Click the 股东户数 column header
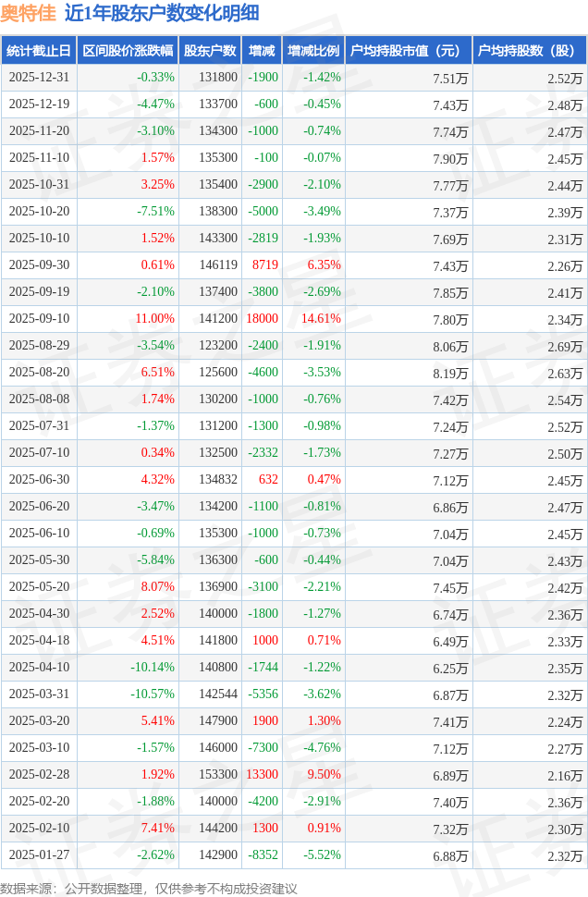This screenshot has width=588, height=897. 210,51
